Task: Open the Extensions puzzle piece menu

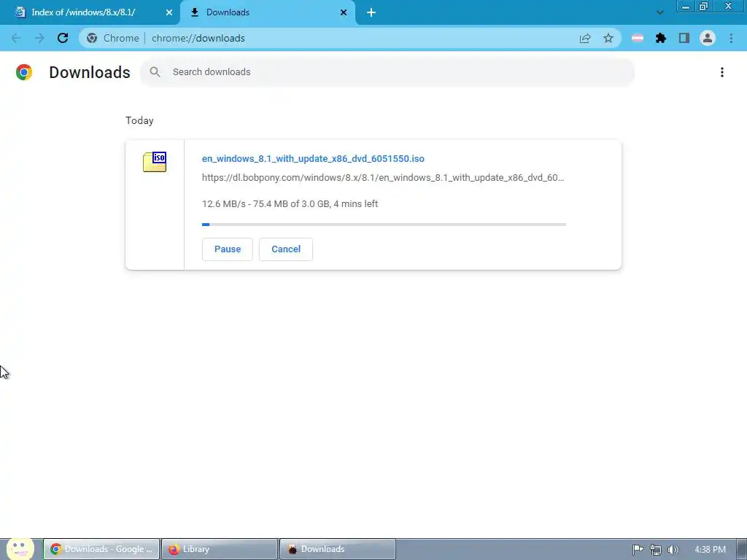Action: coord(661,38)
